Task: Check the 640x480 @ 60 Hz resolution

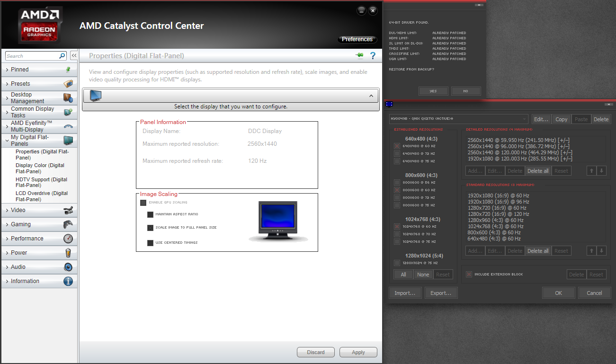Action: point(397,146)
